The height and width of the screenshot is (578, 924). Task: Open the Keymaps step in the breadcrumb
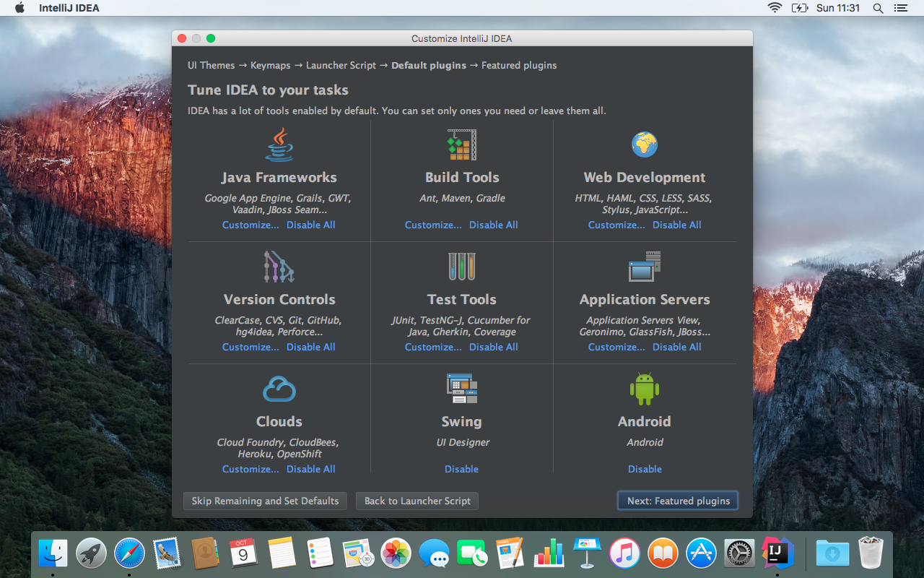(x=270, y=65)
